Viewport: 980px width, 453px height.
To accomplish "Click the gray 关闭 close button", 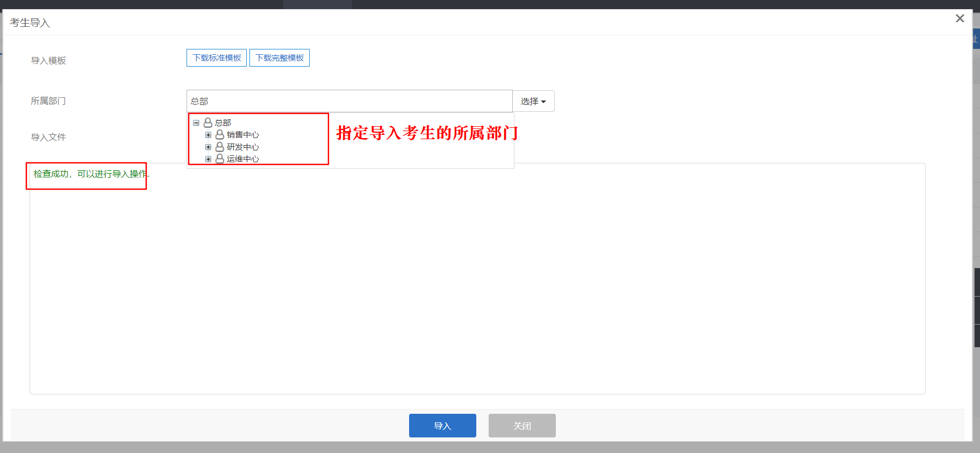I will [x=522, y=426].
